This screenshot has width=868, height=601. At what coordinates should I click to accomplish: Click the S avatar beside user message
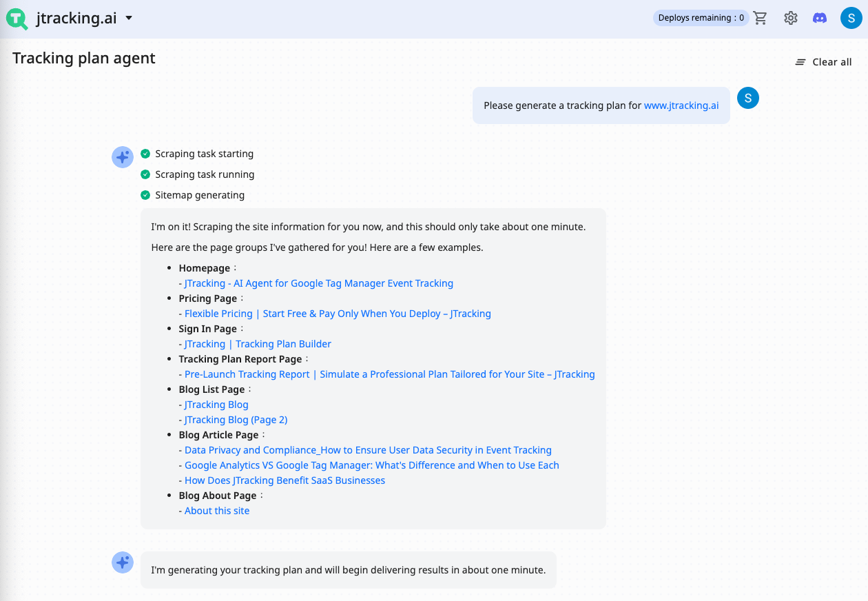click(748, 98)
